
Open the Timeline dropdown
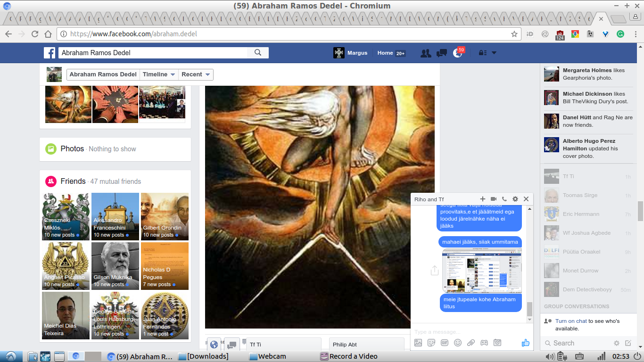(x=159, y=74)
